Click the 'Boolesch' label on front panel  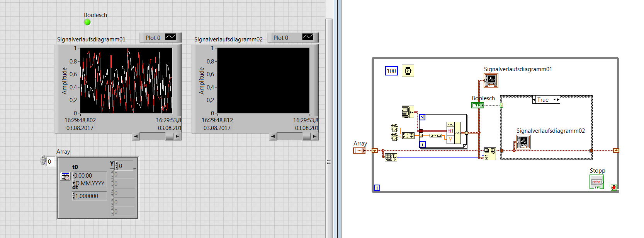click(x=95, y=15)
